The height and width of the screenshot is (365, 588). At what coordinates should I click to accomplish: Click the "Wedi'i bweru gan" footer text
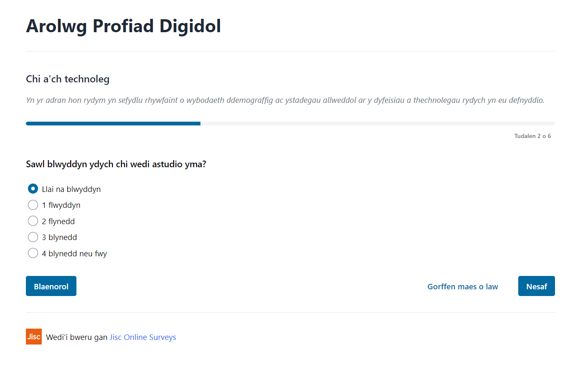tap(77, 337)
